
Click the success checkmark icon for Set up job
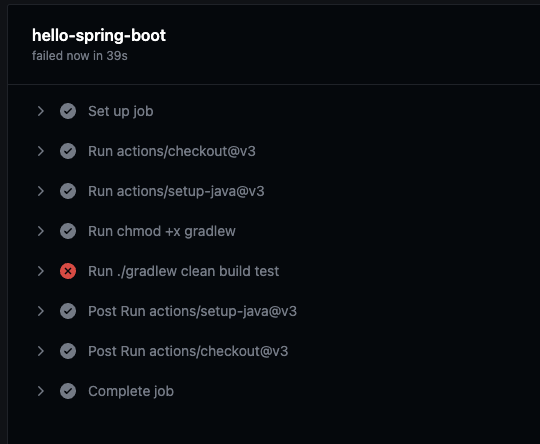click(x=68, y=111)
